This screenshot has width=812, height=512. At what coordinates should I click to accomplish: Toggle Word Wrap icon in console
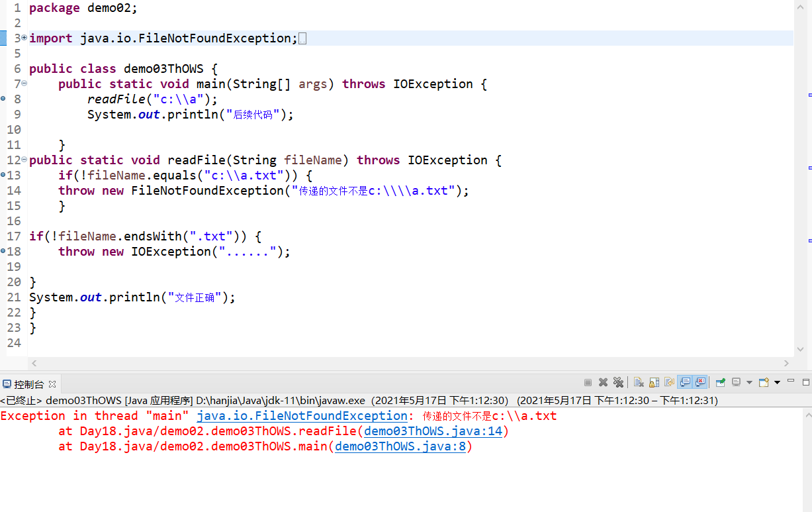[669, 382]
